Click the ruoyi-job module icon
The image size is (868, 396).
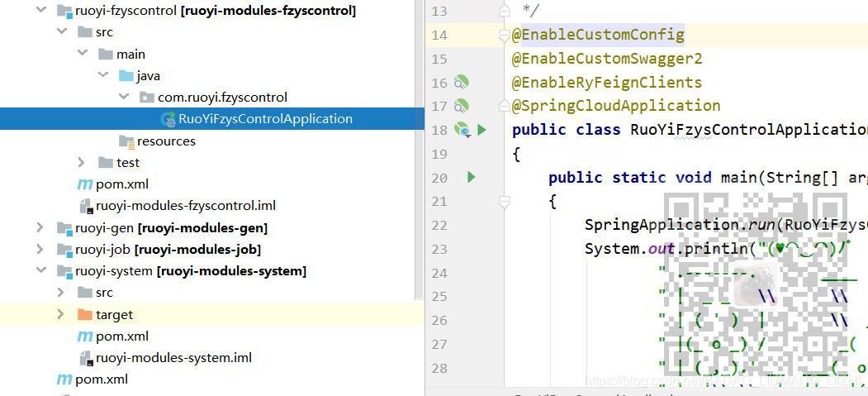64,249
